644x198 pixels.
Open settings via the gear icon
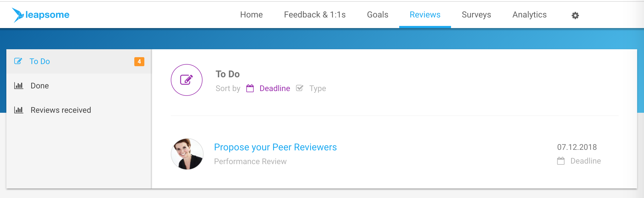[575, 15]
